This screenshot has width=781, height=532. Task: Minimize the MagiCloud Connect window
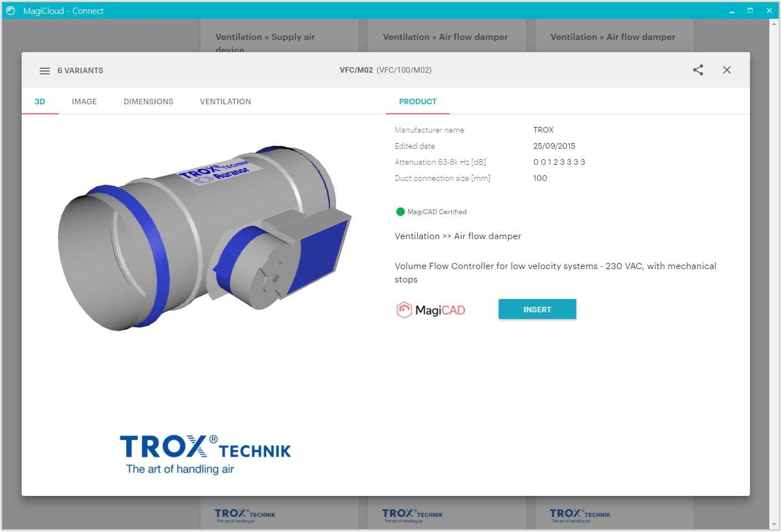point(732,11)
